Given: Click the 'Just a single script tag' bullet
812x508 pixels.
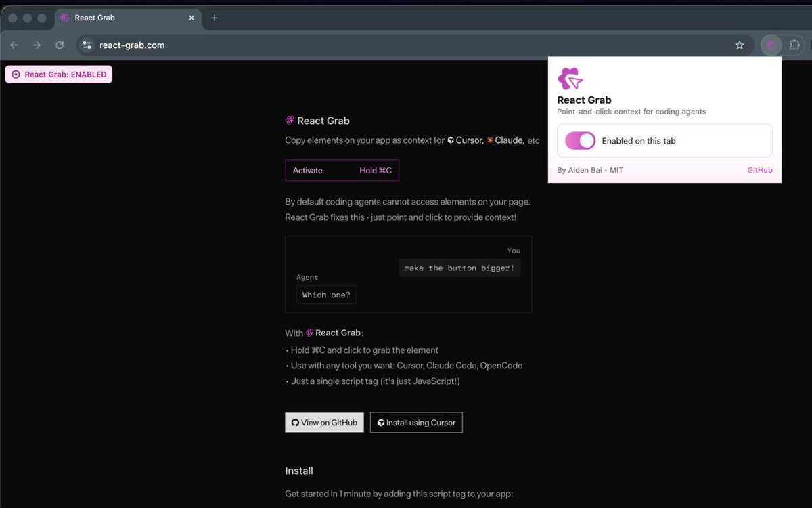Looking at the screenshot, I should pyautogui.click(x=372, y=381).
